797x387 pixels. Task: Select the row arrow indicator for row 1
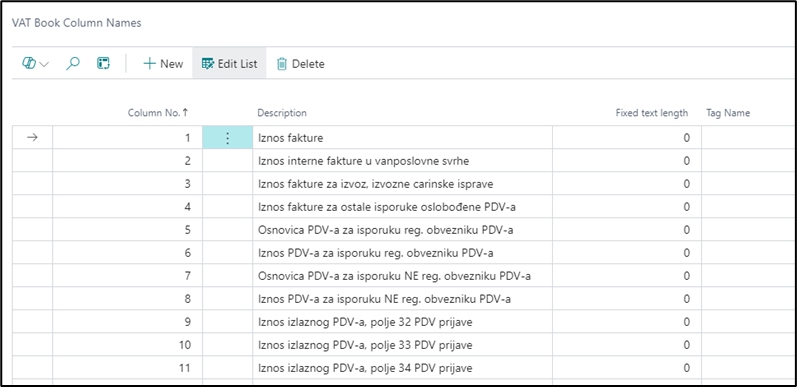(32, 138)
